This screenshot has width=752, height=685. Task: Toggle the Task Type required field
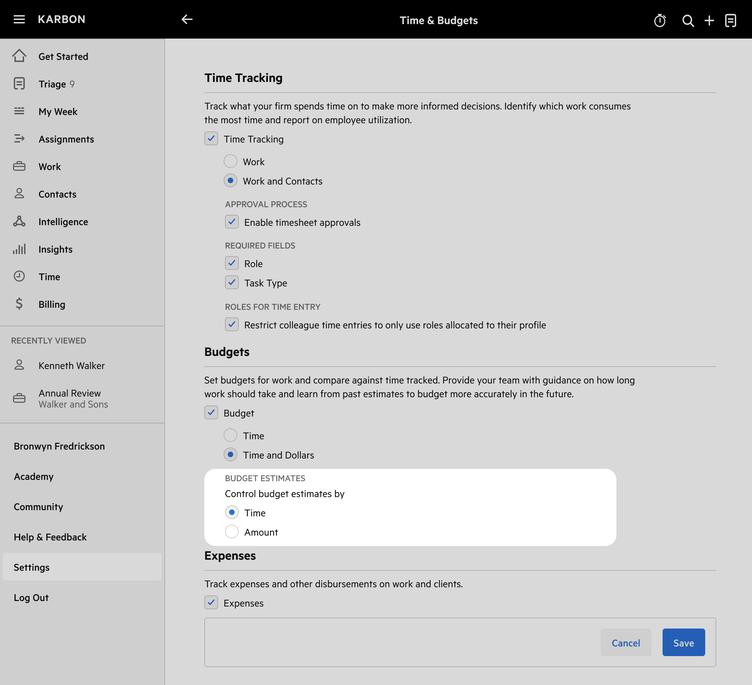[232, 283]
